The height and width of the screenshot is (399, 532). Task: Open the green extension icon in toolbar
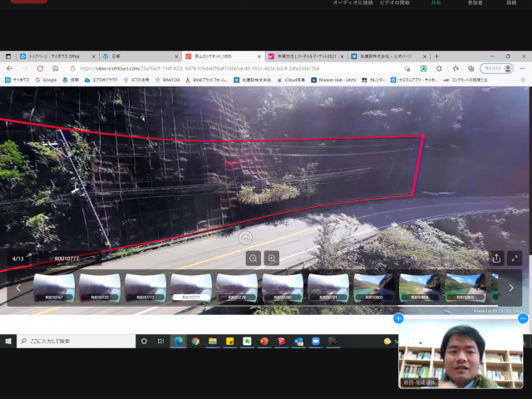423,68
